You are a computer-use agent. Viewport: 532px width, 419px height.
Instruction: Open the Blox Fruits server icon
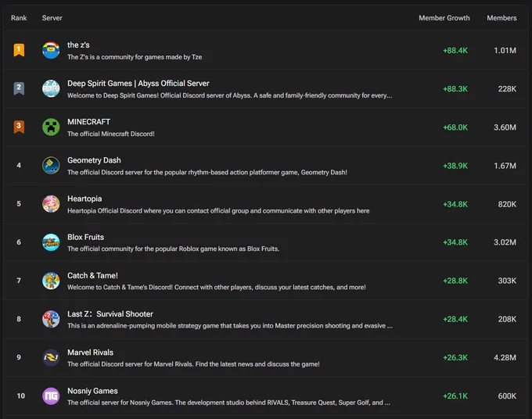51,242
